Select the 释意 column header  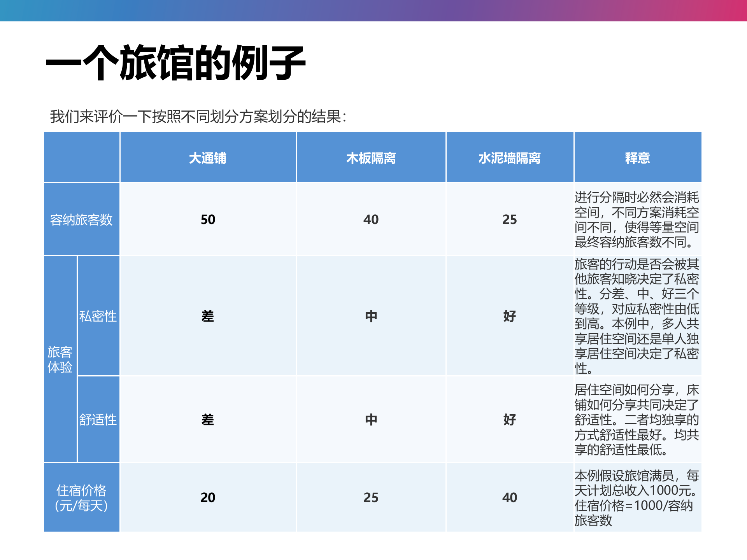638,157
